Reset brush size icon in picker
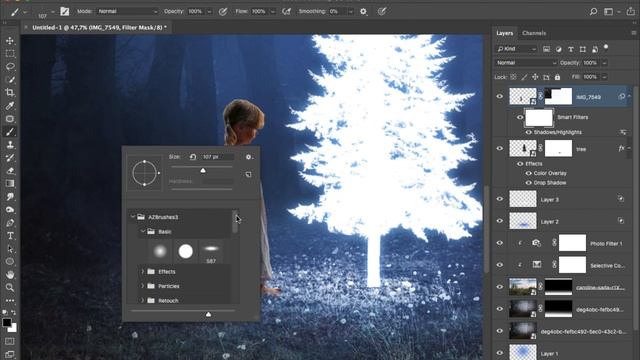 (x=193, y=157)
